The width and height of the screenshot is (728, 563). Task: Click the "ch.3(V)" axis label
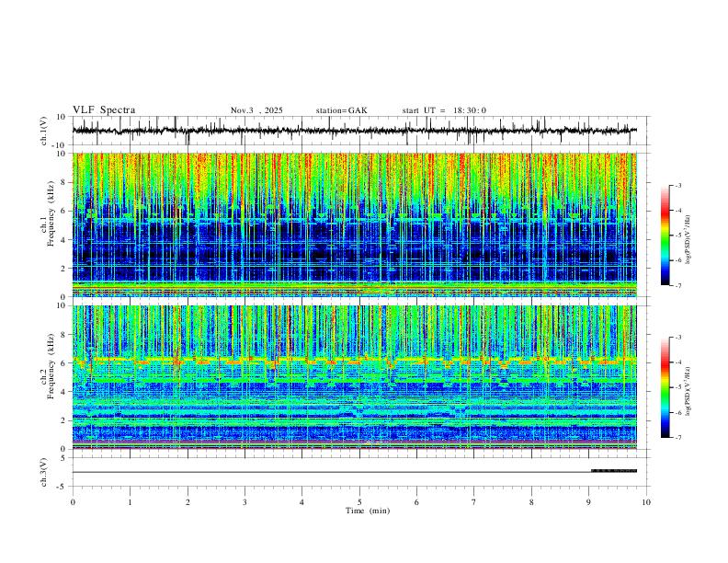tap(44, 473)
